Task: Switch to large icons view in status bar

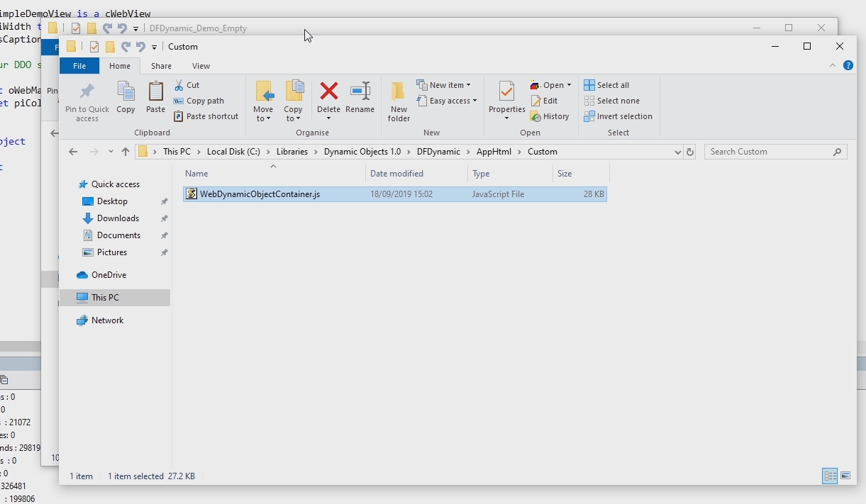Action: pyautogui.click(x=845, y=476)
